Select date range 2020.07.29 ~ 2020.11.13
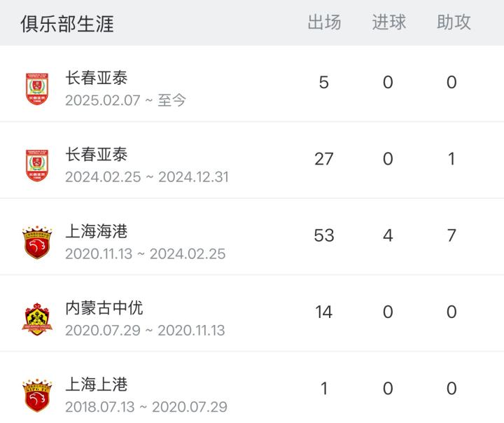504x423 pixels. (145, 331)
